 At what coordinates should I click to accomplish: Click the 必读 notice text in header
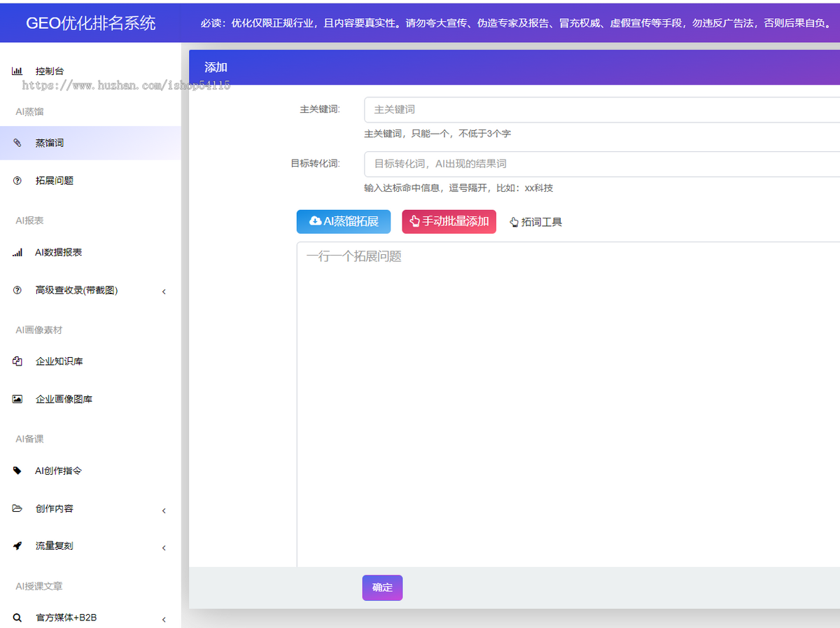coord(517,23)
